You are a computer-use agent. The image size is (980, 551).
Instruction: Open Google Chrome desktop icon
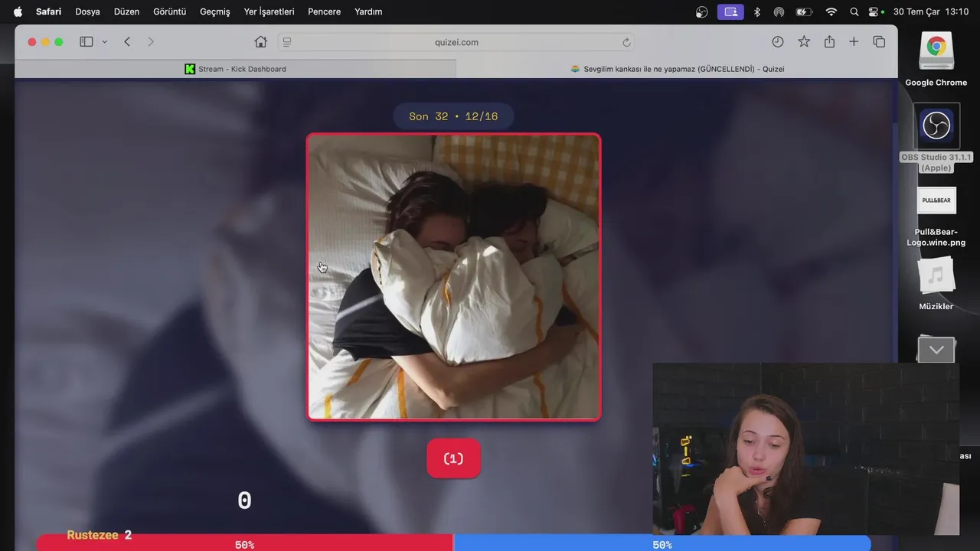[936, 59]
